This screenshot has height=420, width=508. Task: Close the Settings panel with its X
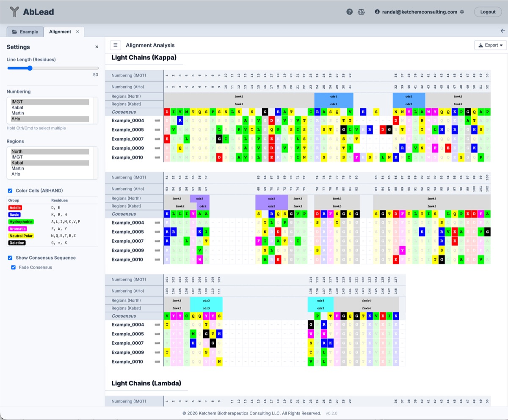97,47
